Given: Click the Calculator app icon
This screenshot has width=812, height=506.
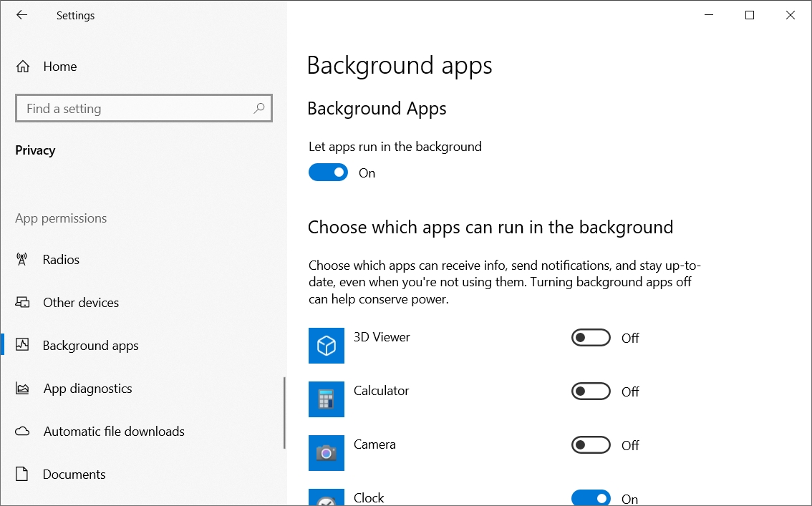Looking at the screenshot, I should 327,399.
